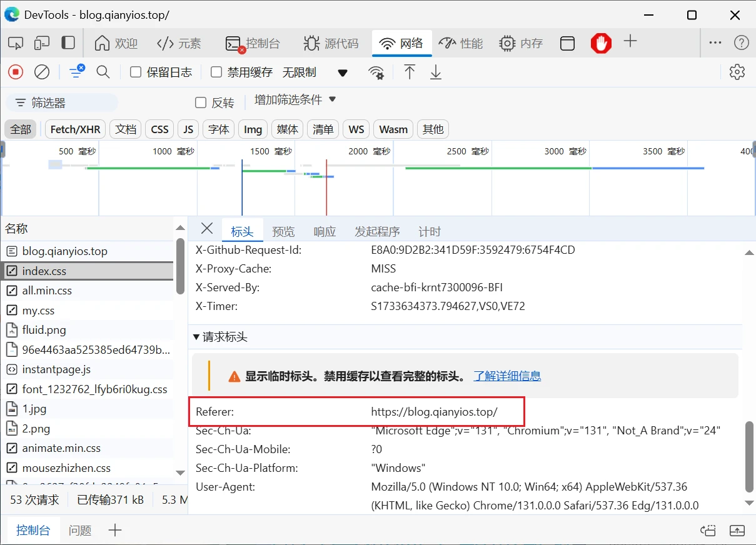Image resolution: width=756 pixels, height=545 pixels.
Task: Open network conditions wifi-gear icon
Action: (x=376, y=72)
